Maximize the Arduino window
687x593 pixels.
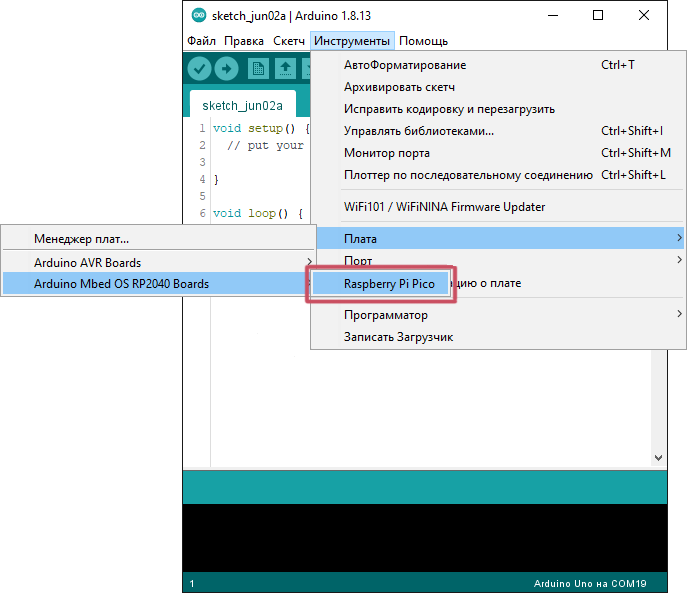[x=598, y=15]
